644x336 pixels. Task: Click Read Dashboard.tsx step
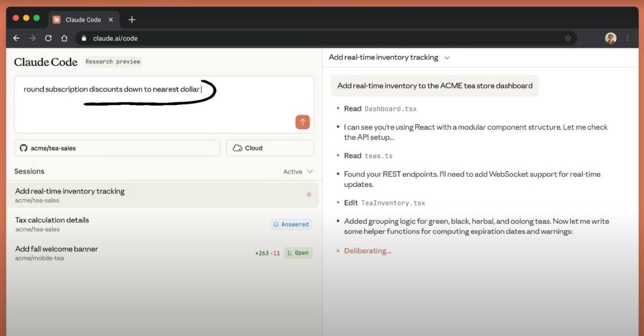point(380,109)
